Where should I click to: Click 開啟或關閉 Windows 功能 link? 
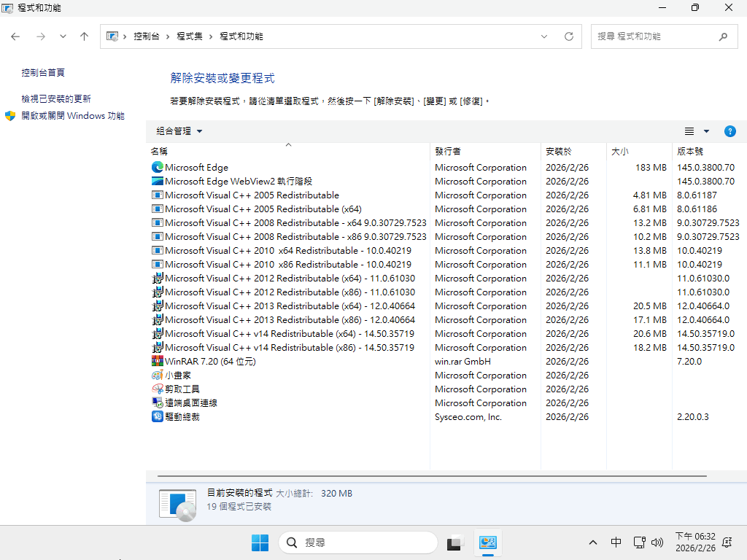tap(72, 116)
